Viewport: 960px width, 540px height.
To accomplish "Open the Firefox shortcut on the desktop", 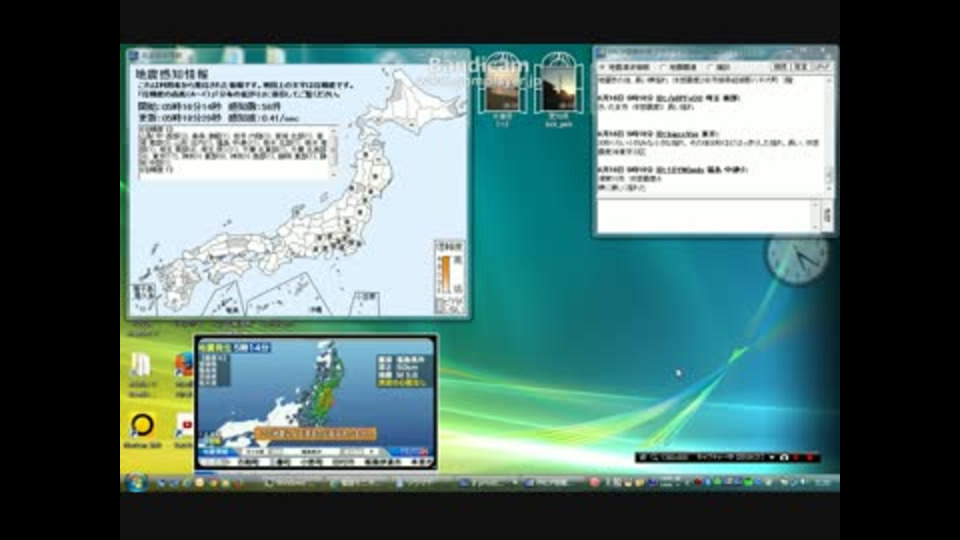I will (x=184, y=366).
